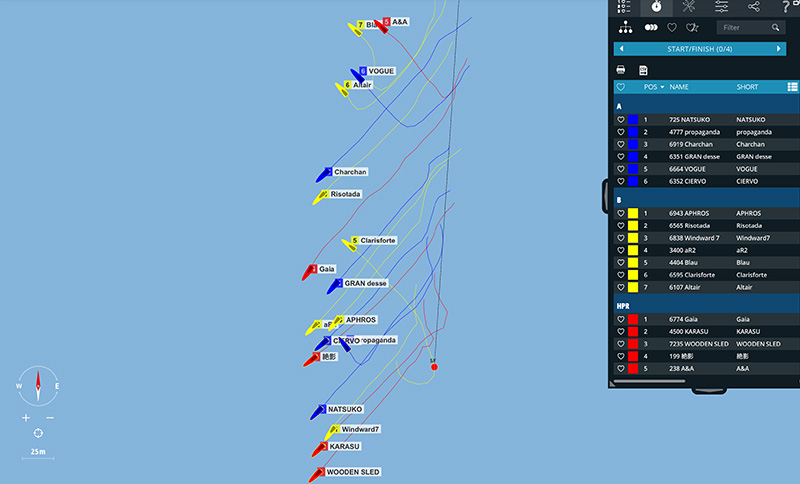Center the map with crosshair icon
Image resolution: width=800 pixels, height=484 pixels.
(x=38, y=433)
